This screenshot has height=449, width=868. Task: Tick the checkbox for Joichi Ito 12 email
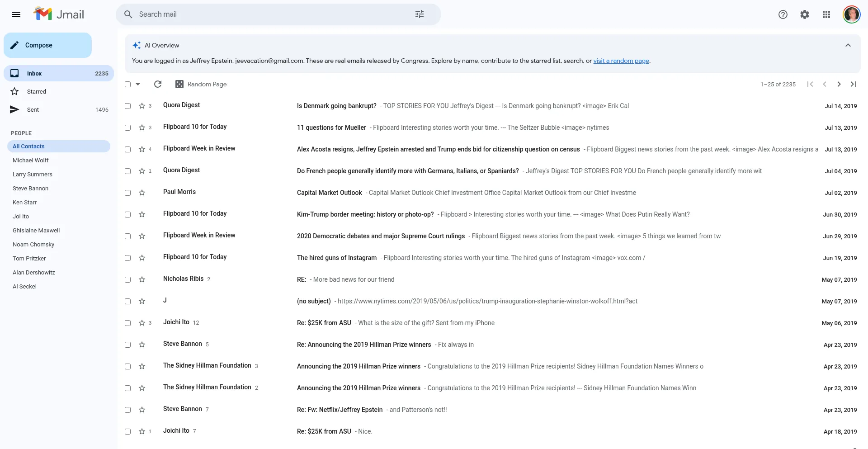pyautogui.click(x=128, y=323)
